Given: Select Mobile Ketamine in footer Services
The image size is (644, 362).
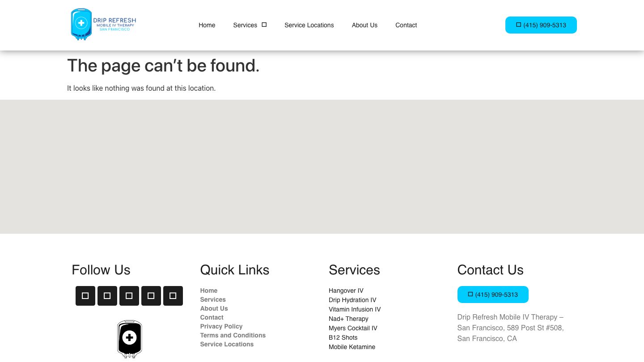Looking at the screenshot, I should point(352,347).
